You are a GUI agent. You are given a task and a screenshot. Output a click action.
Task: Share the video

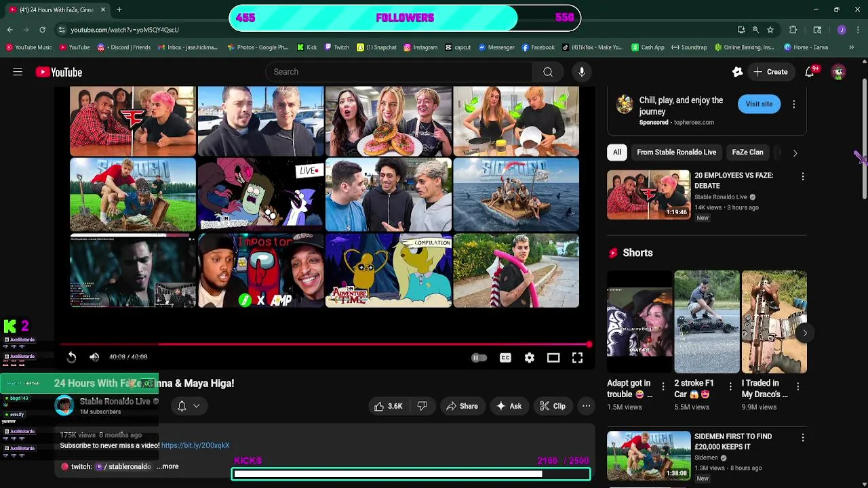pyautogui.click(x=462, y=406)
